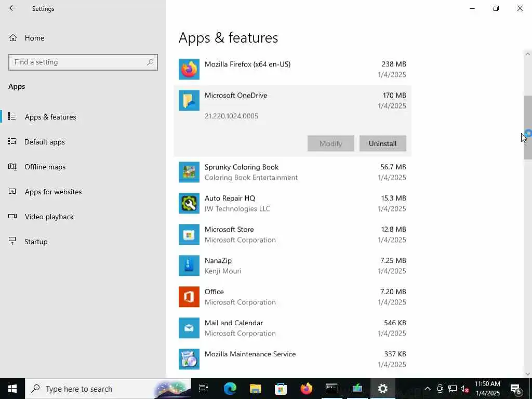Go back with the Settings back arrow
The image size is (532, 399).
[12, 8]
